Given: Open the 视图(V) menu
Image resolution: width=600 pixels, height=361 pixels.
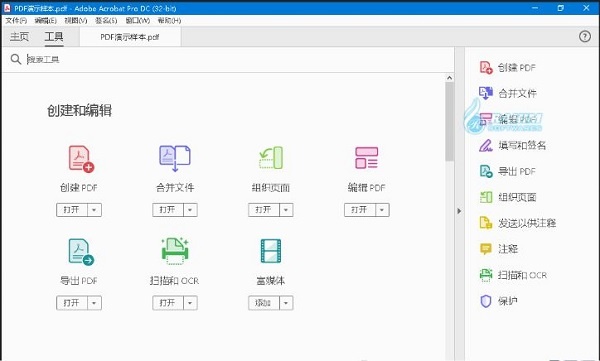Looking at the screenshot, I should (x=76, y=20).
